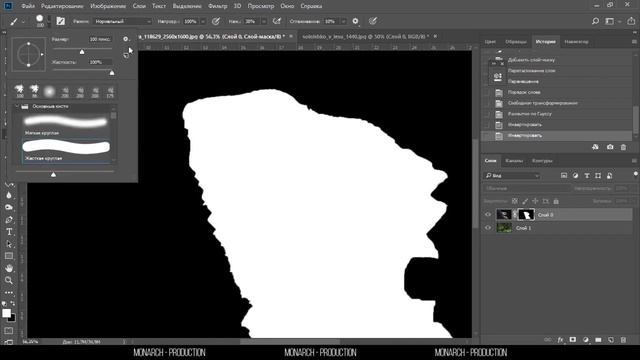Toggle Quick Mask mode icon
This screenshot has height=360, width=640.
[x=9, y=330]
